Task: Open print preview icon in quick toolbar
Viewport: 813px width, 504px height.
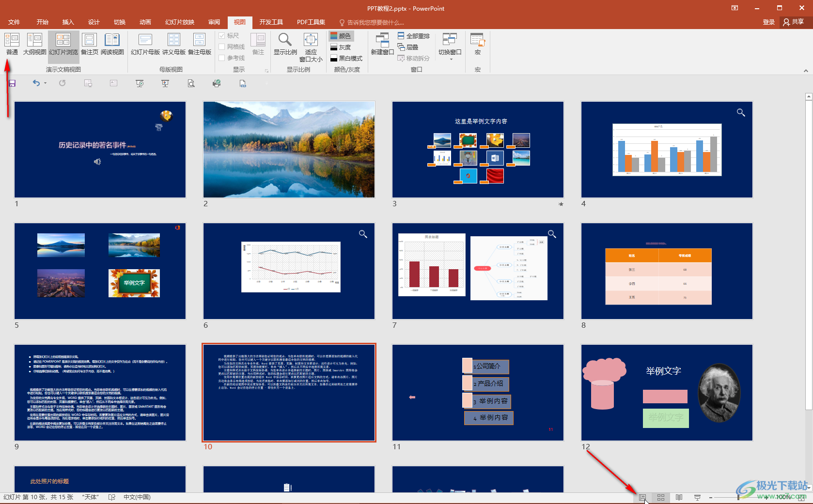Action: click(191, 83)
